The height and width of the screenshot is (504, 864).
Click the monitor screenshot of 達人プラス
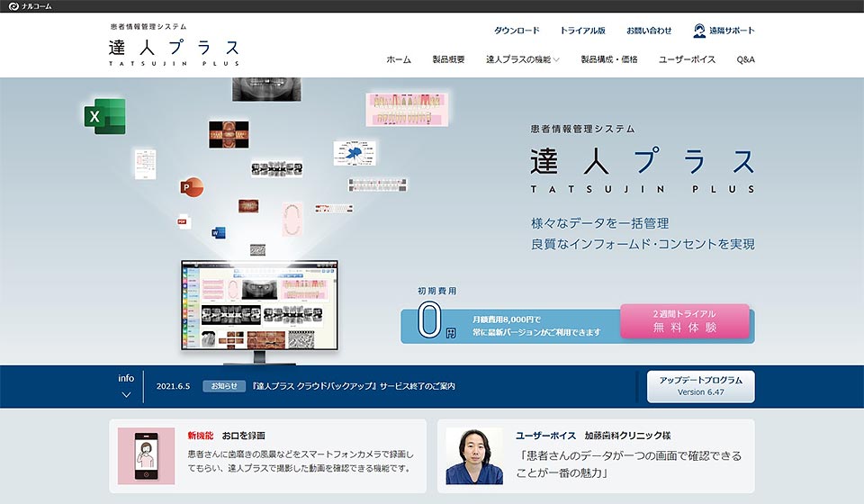[259, 305]
